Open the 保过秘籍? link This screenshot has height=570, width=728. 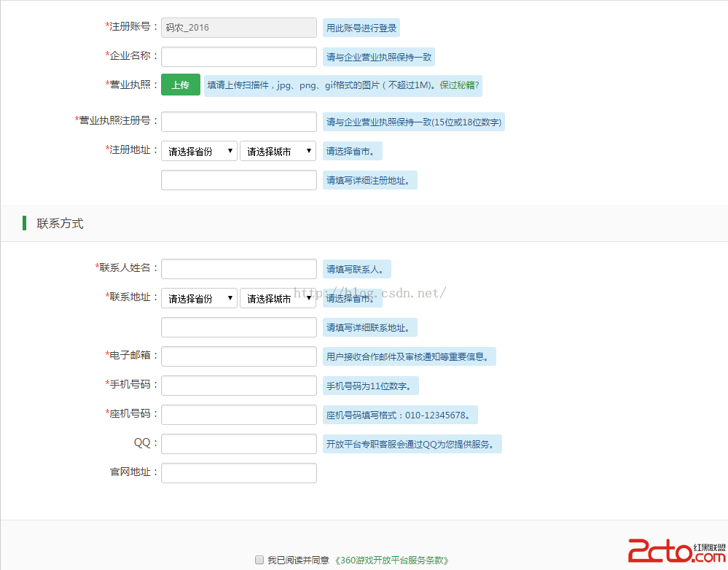[x=458, y=85]
